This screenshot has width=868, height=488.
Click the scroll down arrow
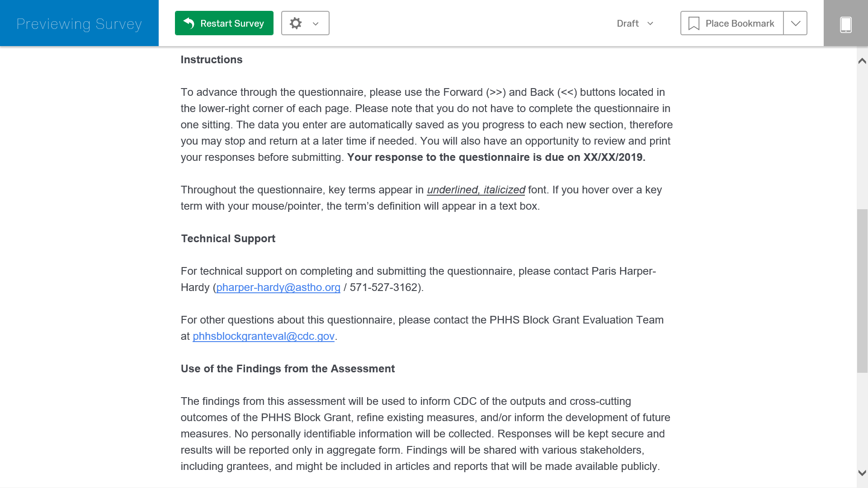click(862, 473)
